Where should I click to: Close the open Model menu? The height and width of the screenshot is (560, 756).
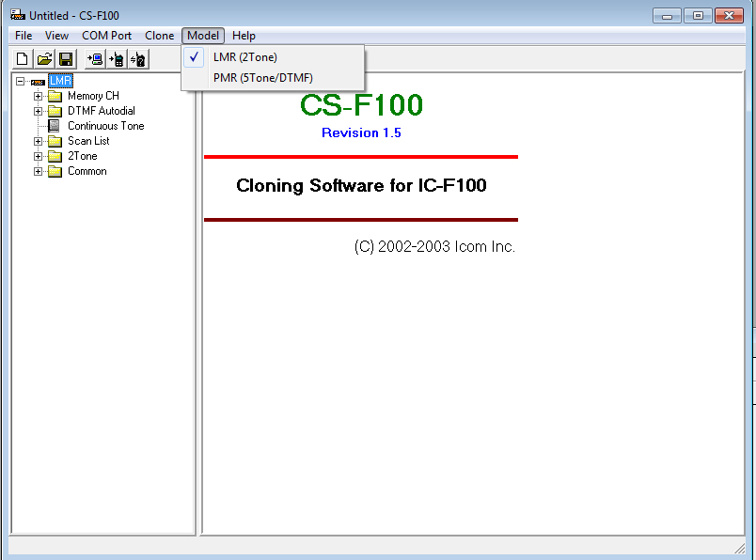click(x=203, y=36)
